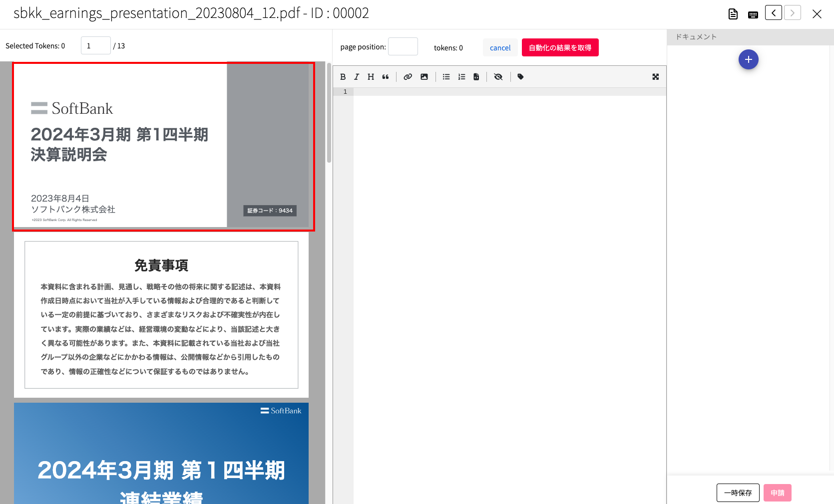Insert blockquote with quote icon
Viewport: 834px width, 504px height.
click(386, 77)
